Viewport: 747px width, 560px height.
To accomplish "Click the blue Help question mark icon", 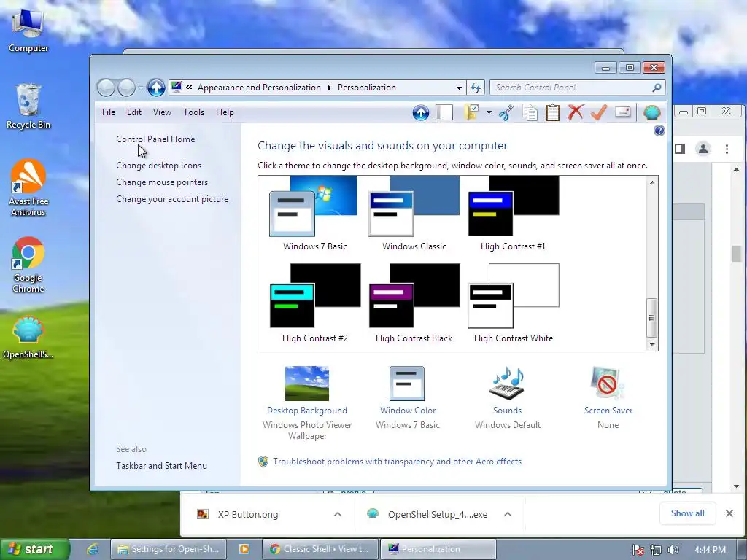I will (x=659, y=131).
